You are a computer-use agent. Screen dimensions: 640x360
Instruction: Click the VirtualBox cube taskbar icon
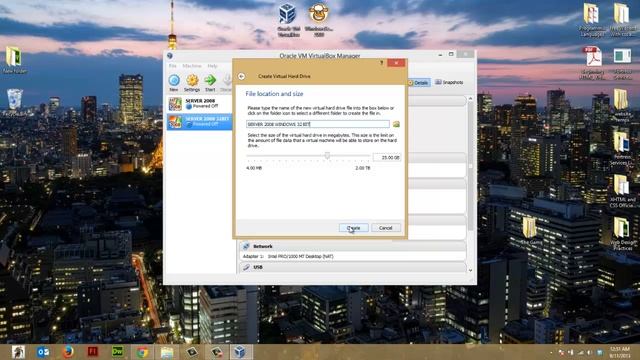pyautogui.click(x=240, y=352)
